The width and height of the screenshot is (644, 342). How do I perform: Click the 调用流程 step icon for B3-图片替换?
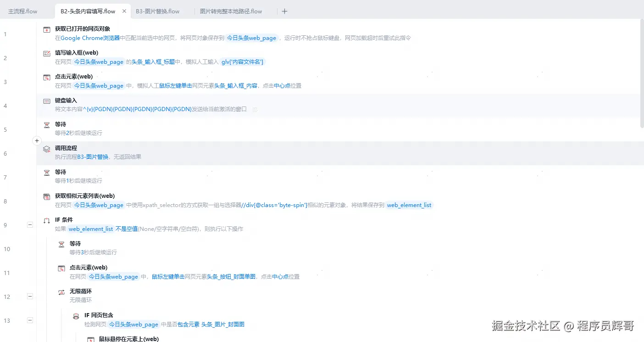tap(46, 148)
